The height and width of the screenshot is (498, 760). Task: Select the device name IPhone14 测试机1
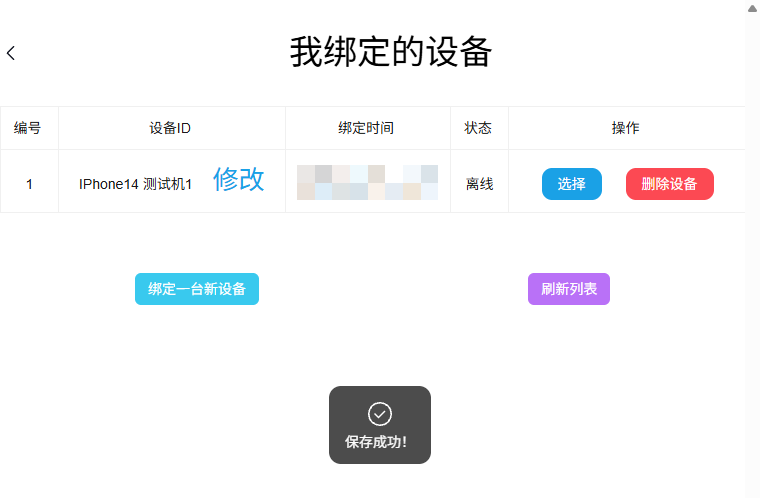coord(135,184)
